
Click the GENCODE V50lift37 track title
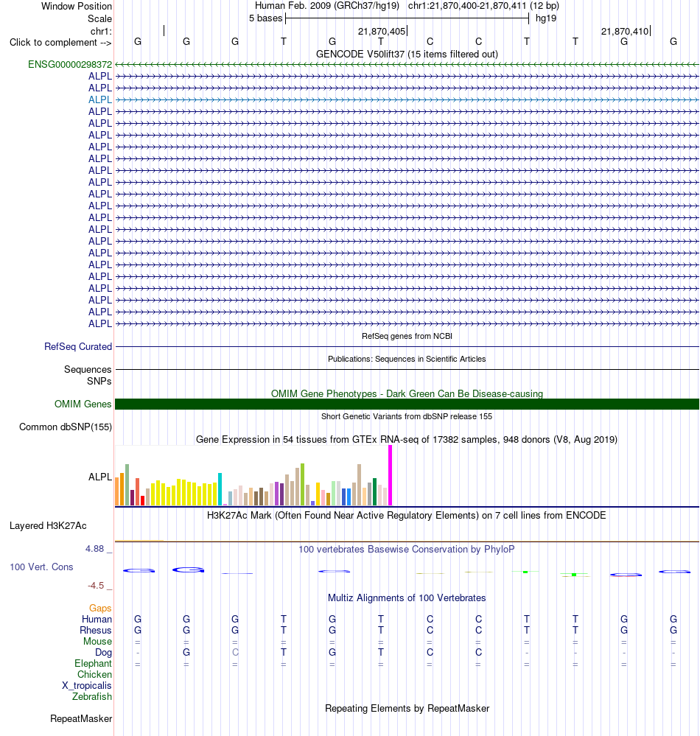click(407, 54)
